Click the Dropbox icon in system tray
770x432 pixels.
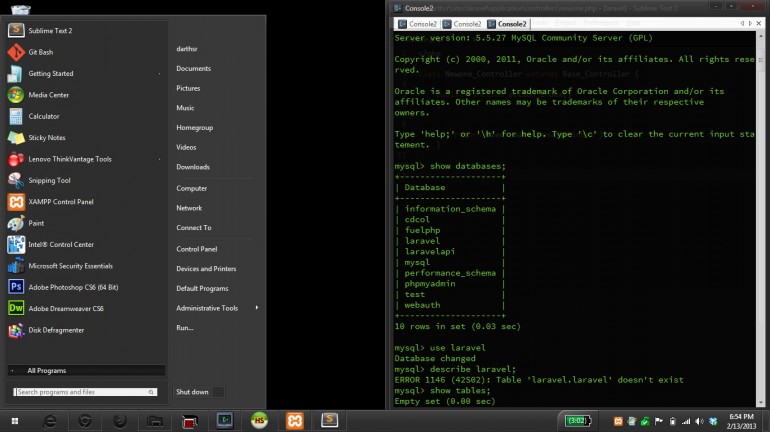tap(714, 421)
